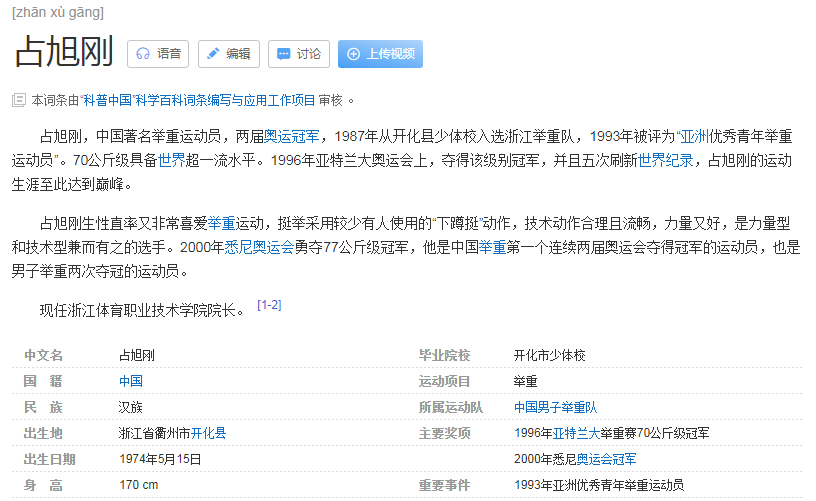Viewport: 816px width, 501px height.
Task: Open the 世界纪录 link
Action: [x=665, y=160]
